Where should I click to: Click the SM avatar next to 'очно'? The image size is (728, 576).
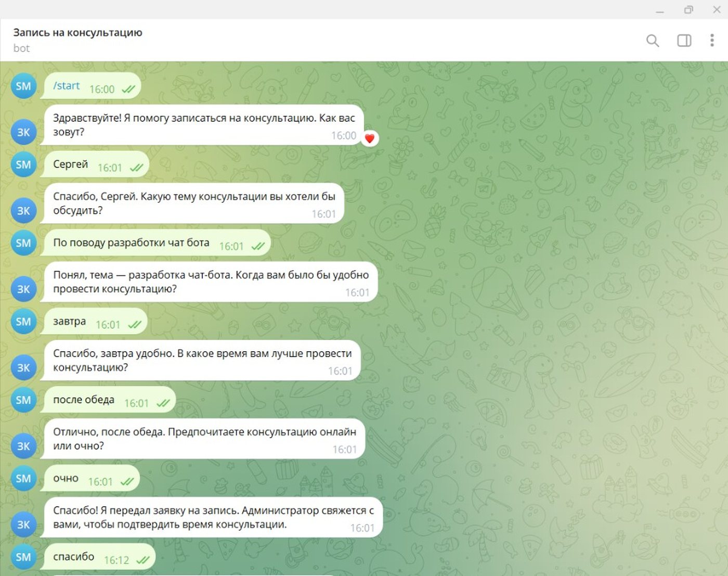[23, 479]
